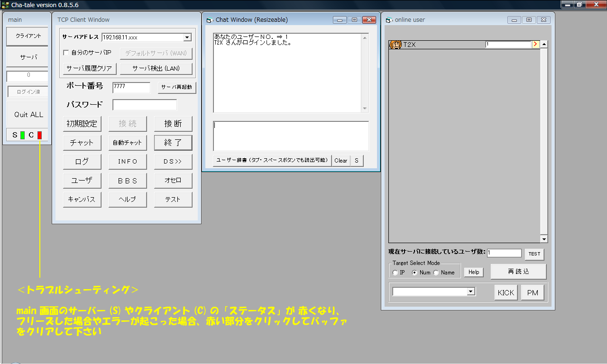Select the IP radio in Target Select Mode
The height and width of the screenshot is (364, 607).
[x=395, y=272]
